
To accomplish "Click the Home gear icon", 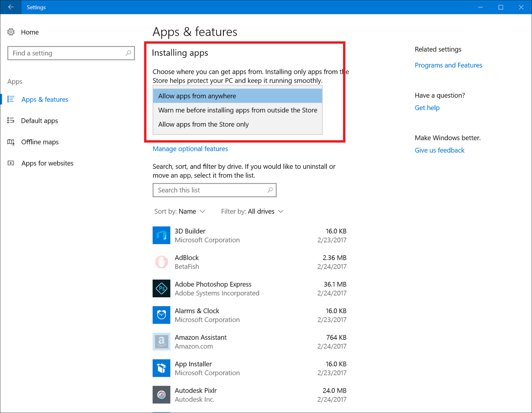I will 11,32.
